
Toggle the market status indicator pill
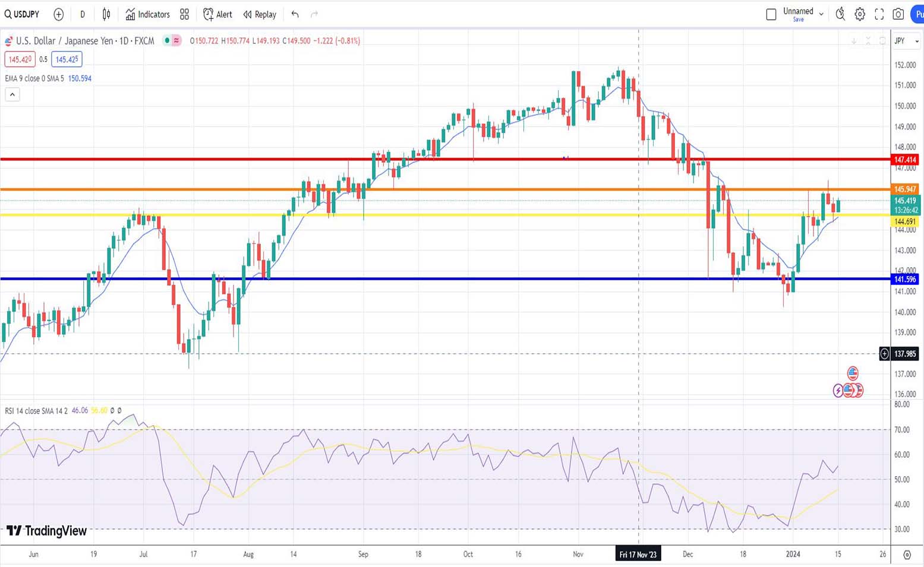172,40
